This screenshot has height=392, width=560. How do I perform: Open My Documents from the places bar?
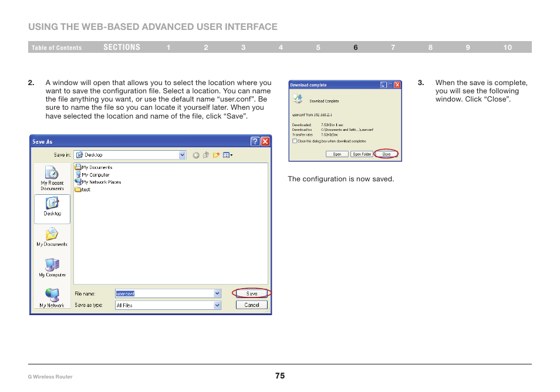(52, 236)
